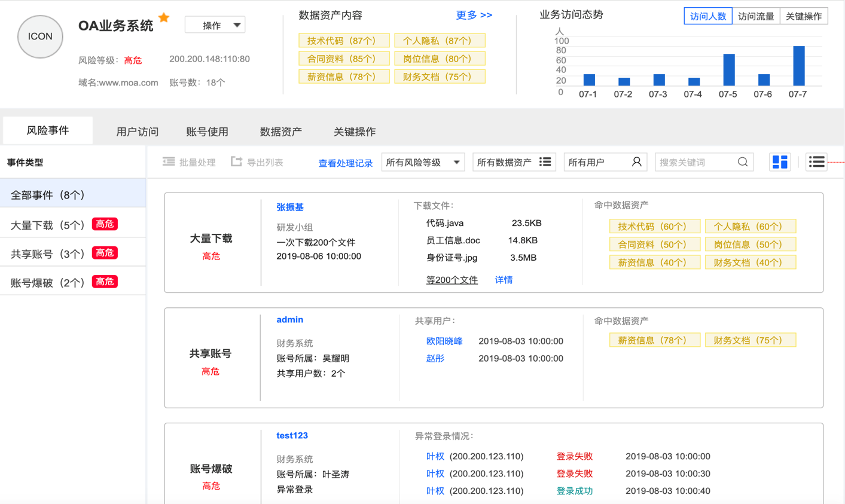Click 合同资料（50个）tag
The image size is (845, 504).
coord(655,245)
